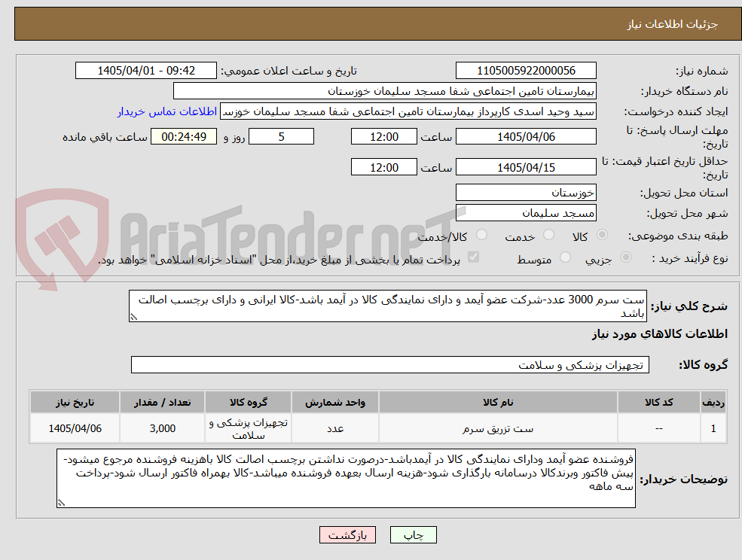Click the delivery city field مسجد سلیمان

tap(526, 213)
